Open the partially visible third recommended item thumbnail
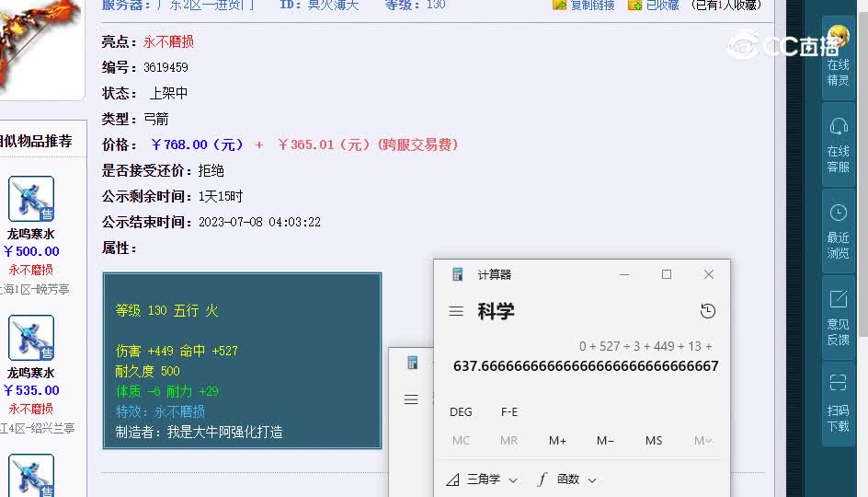868x497 pixels. coord(31,476)
